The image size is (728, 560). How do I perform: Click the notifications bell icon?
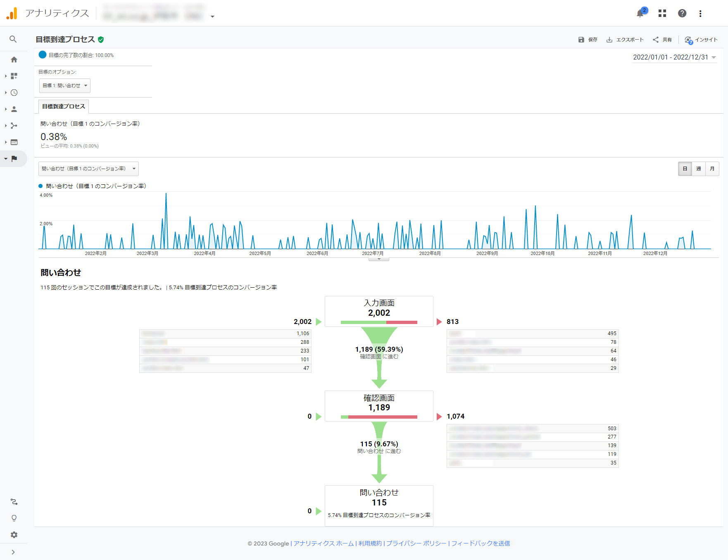tap(640, 14)
